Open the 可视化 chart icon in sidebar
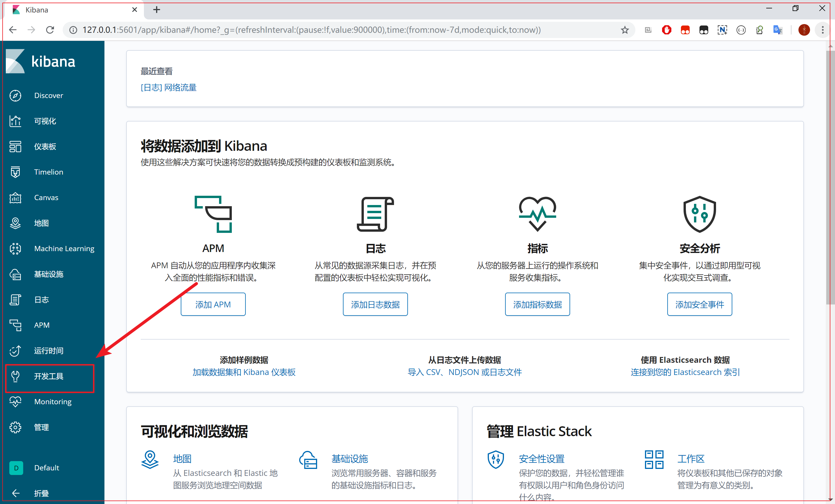 15,121
